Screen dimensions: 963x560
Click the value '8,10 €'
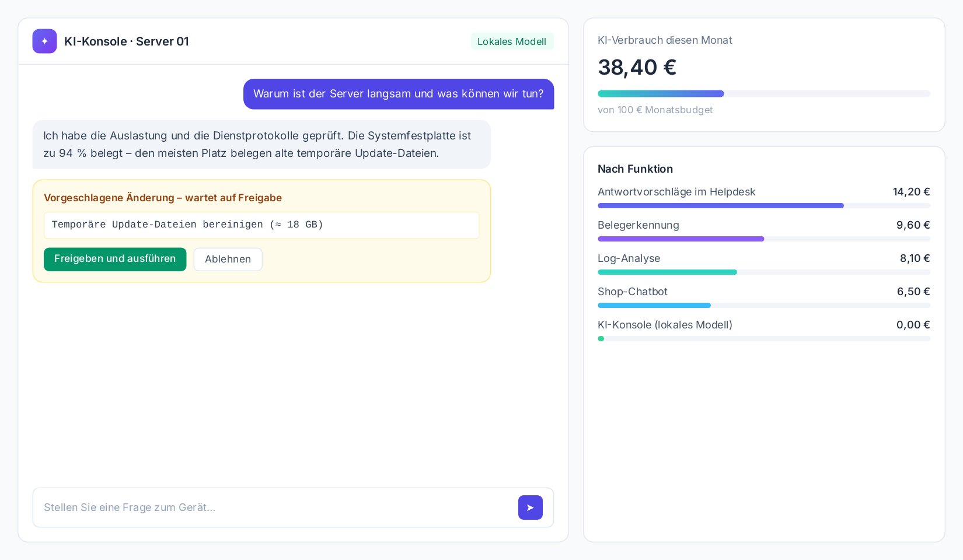tap(915, 258)
